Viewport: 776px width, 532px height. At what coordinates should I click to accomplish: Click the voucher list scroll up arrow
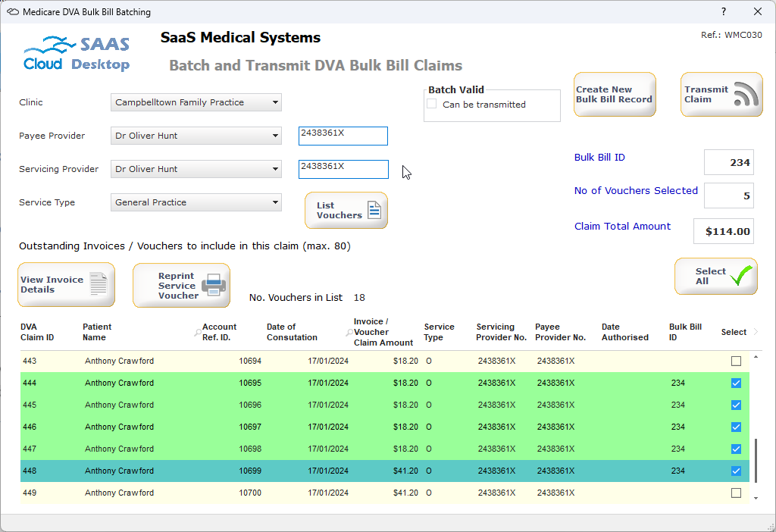point(756,357)
